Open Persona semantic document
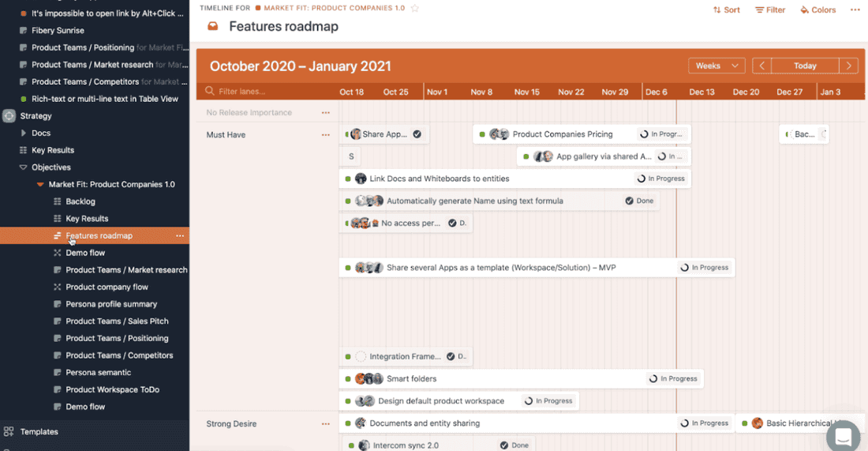The image size is (868, 451). [99, 372]
